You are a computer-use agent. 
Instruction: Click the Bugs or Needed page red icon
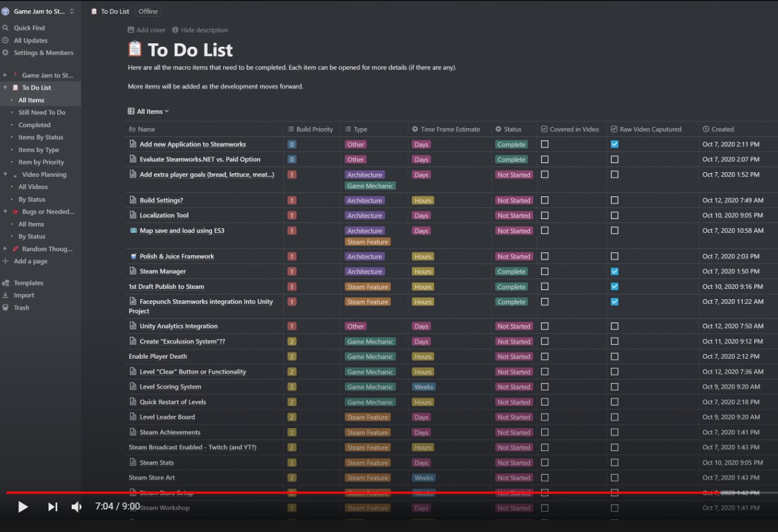(x=16, y=212)
